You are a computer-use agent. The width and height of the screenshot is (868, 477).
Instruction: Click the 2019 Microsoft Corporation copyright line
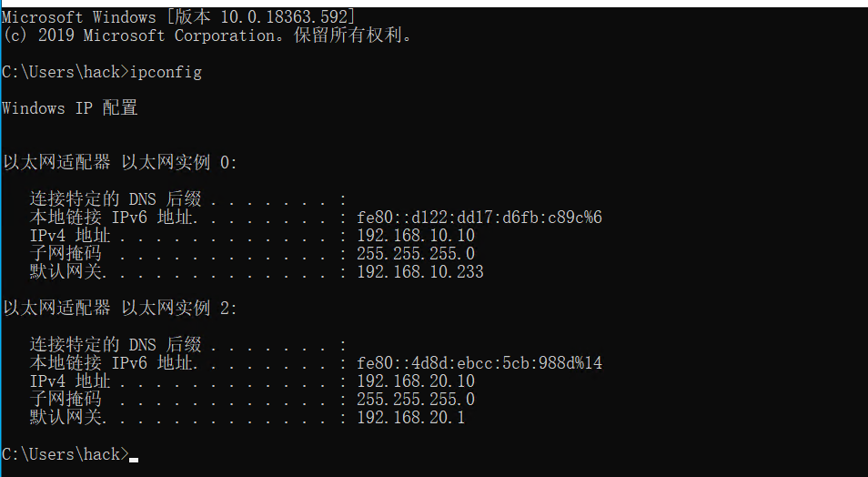coord(207,36)
